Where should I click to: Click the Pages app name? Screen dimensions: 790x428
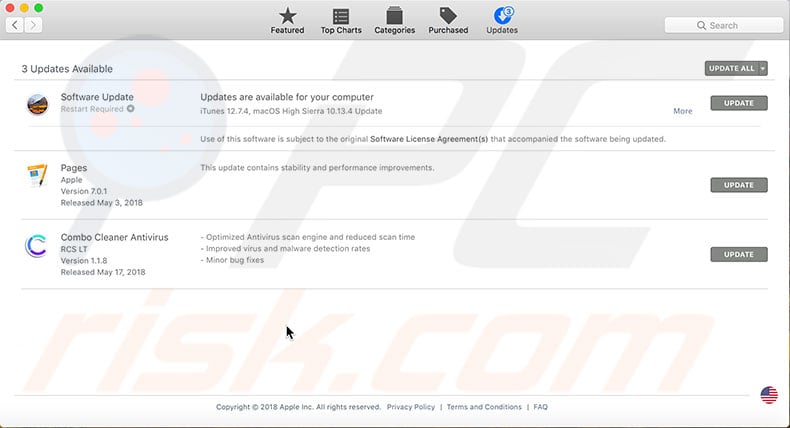pos(74,168)
